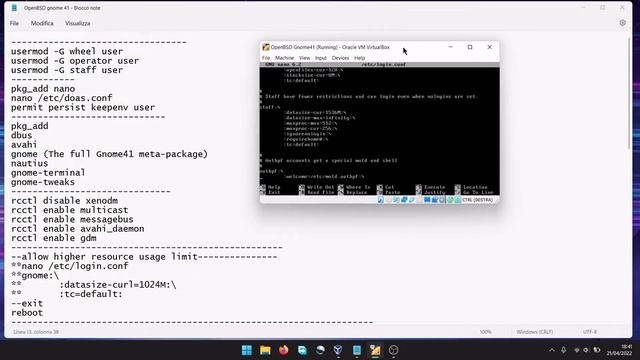Click the line 'usermod -G staff user'

coord(67,70)
